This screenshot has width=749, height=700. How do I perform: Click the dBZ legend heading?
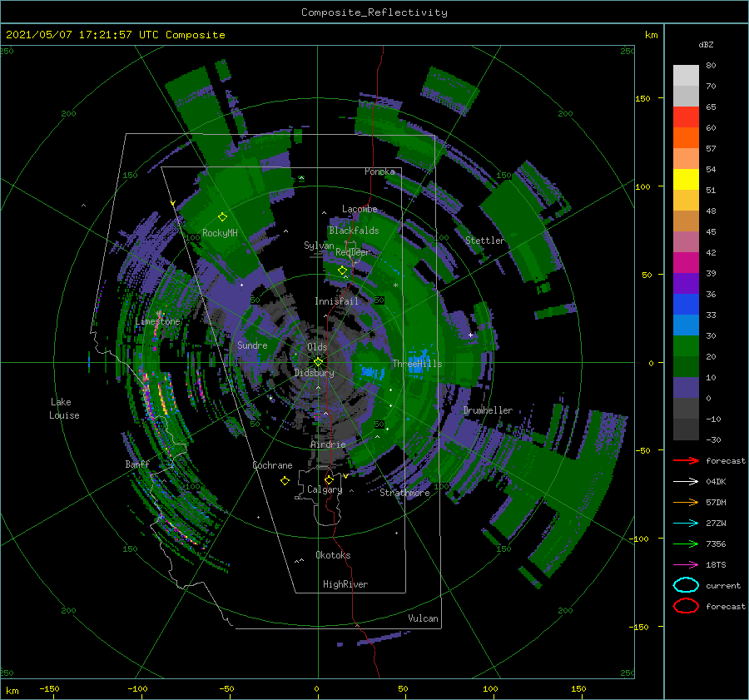[x=706, y=44]
